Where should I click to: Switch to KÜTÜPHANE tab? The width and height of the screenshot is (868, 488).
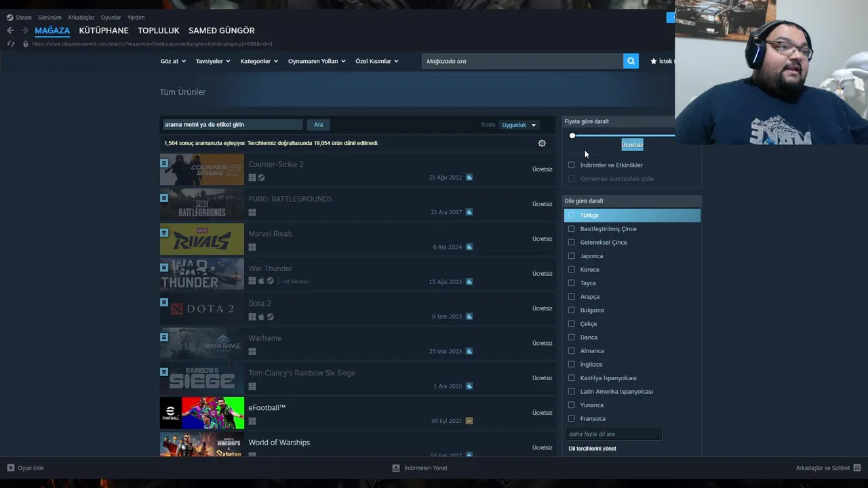click(104, 30)
